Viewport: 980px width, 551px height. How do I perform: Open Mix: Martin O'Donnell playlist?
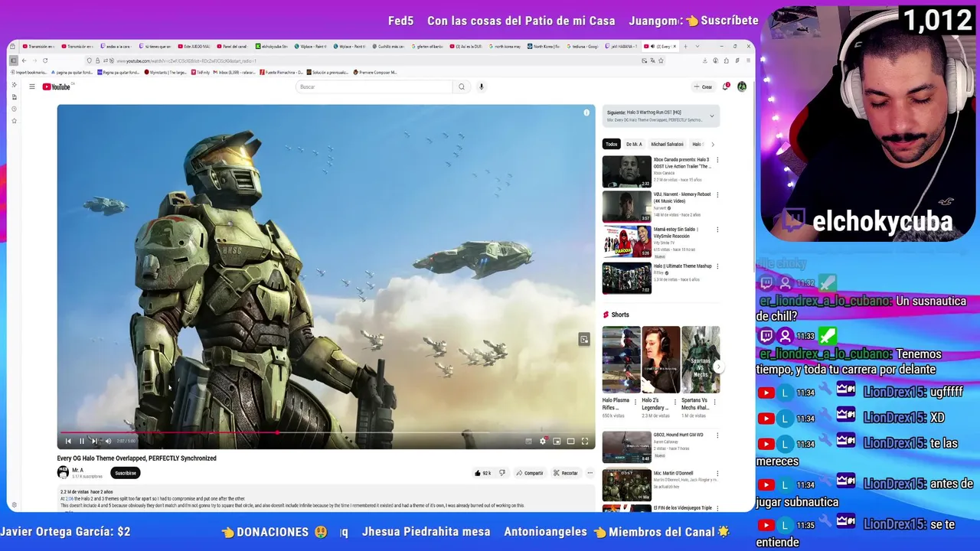pos(626,484)
